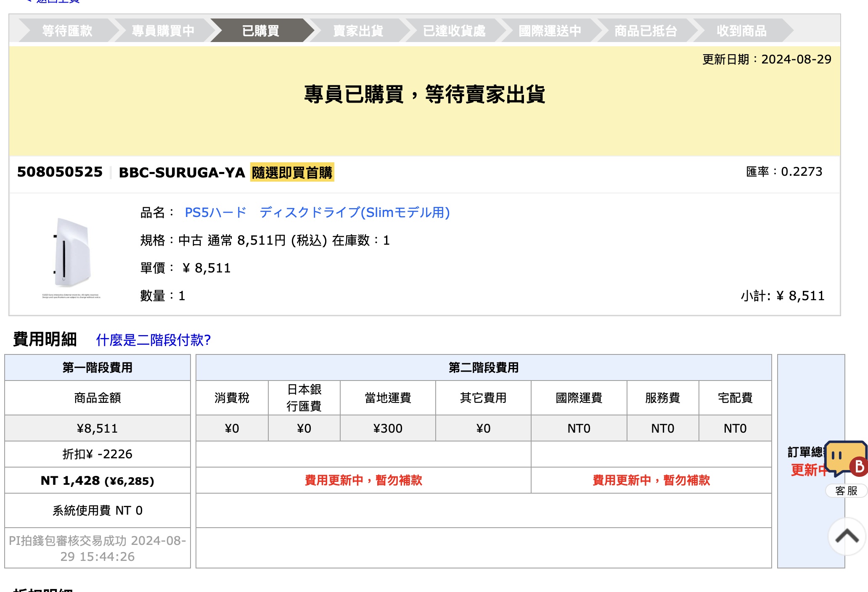
Task: Select the 專員購買中 progress step
Action: click(x=163, y=31)
